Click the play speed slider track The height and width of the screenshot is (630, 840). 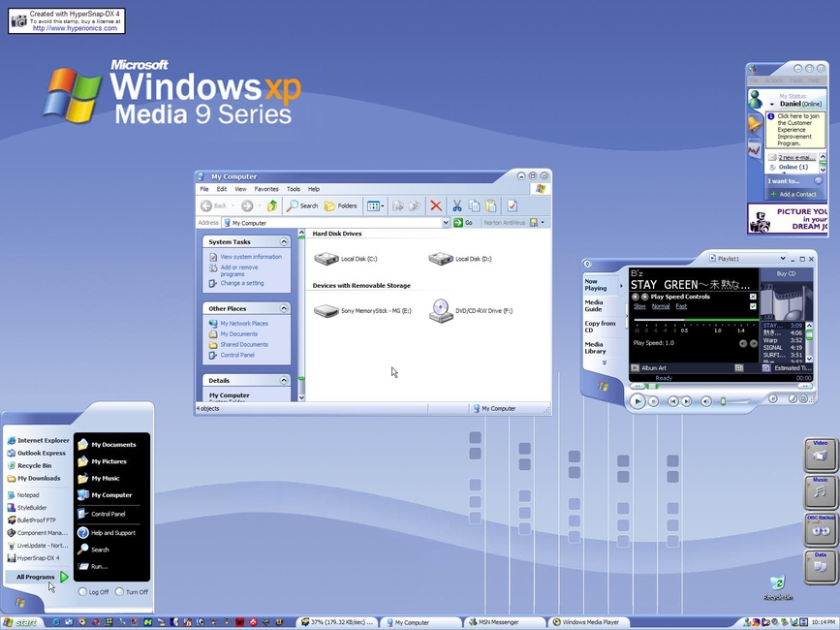tap(695, 321)
